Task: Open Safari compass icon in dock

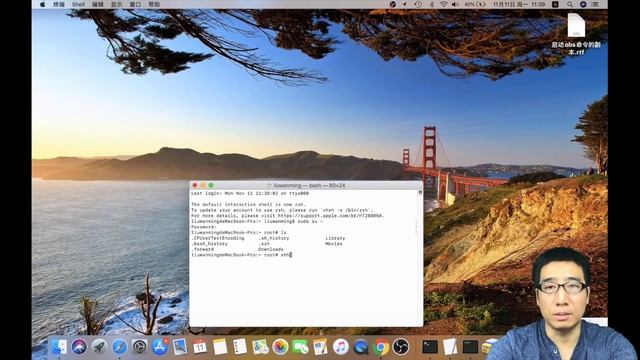Action: pyautogui.click(x=120, y=347)
